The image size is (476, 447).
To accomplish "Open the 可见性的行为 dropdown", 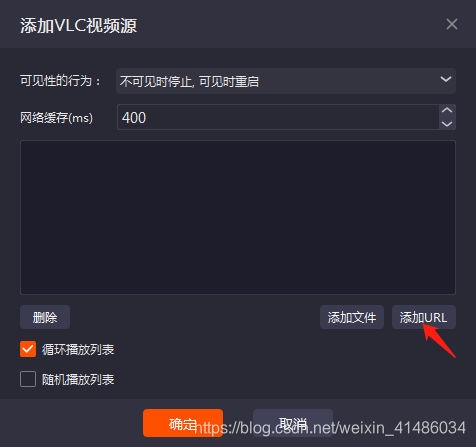I will coord(286,81).
